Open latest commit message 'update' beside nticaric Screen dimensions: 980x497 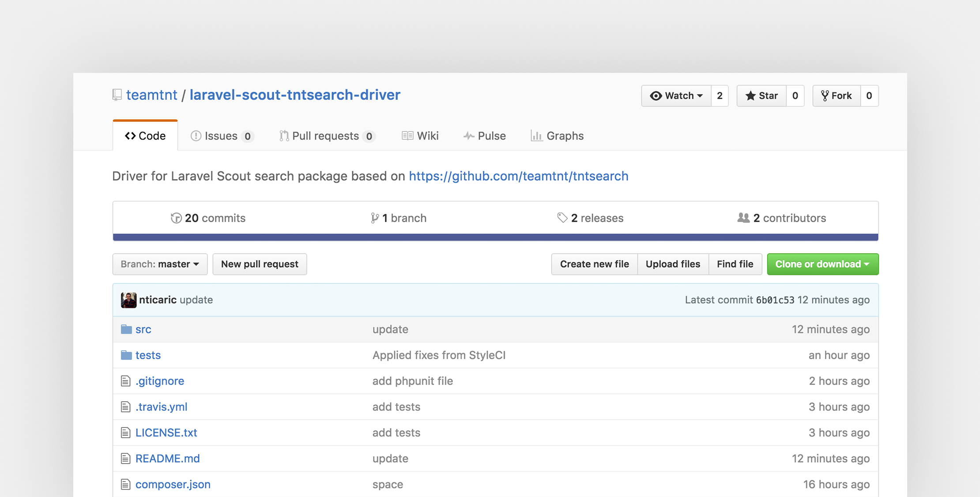click(196, 300)
